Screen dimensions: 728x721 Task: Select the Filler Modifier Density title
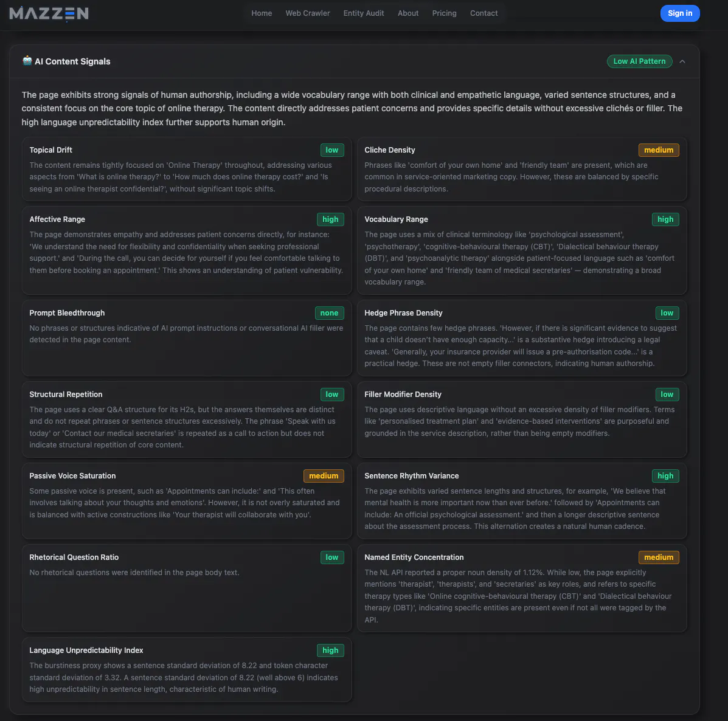click(403, 394)
